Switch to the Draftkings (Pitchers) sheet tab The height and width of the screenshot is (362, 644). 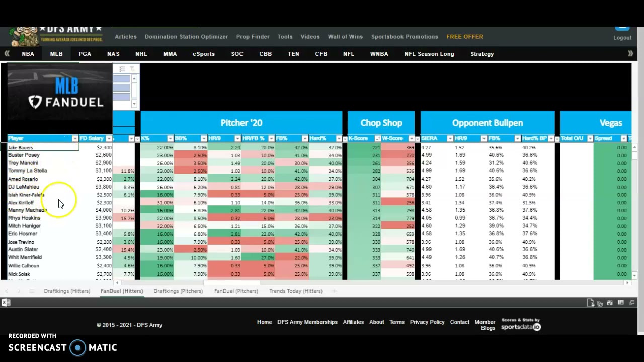point(178,291)
